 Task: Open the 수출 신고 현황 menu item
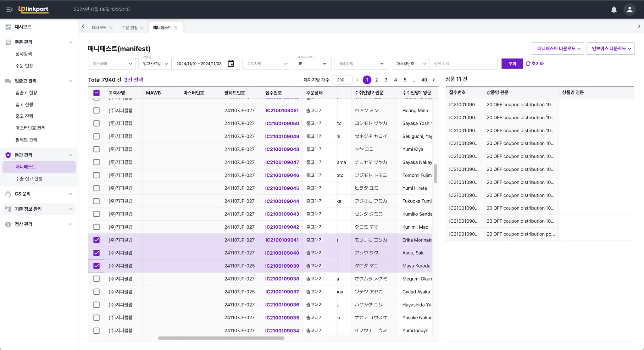click(x=29, y=178)
